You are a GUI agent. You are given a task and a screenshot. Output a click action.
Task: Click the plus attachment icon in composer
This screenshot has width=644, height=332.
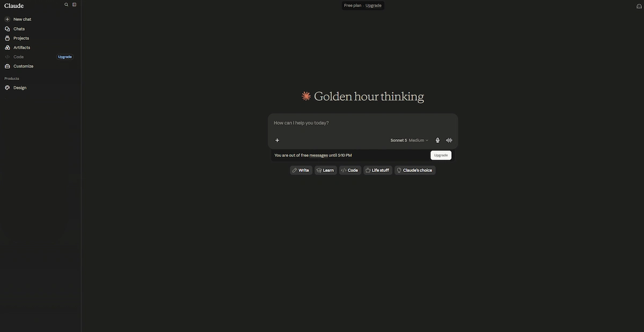(x=277, y=140)
